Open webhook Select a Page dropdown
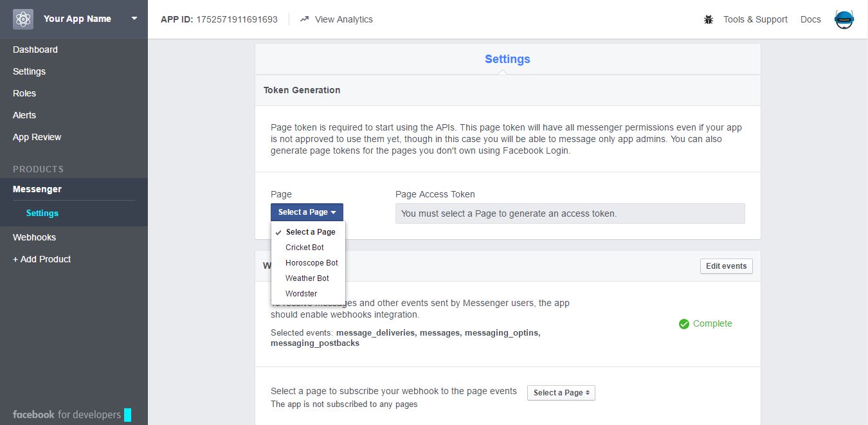This screenshot has height=425, width=868. tap(561, 393)
